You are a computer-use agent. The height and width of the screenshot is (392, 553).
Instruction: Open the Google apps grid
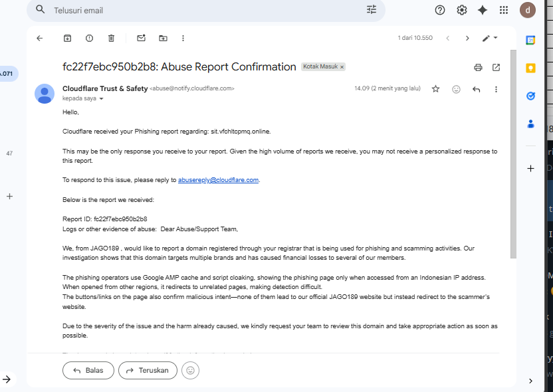(x=504, y=10)
